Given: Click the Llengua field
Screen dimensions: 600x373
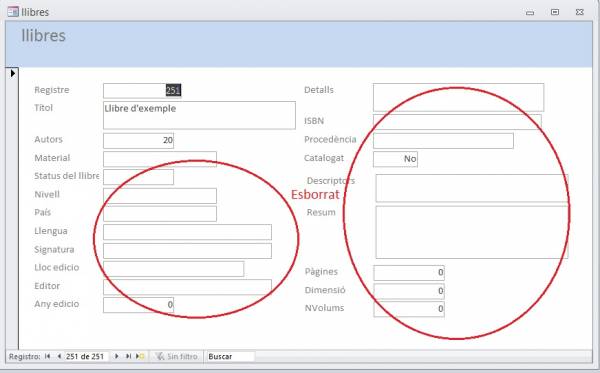Looking at the screenshot, I should pyautogui.click(x=188, y=232).
